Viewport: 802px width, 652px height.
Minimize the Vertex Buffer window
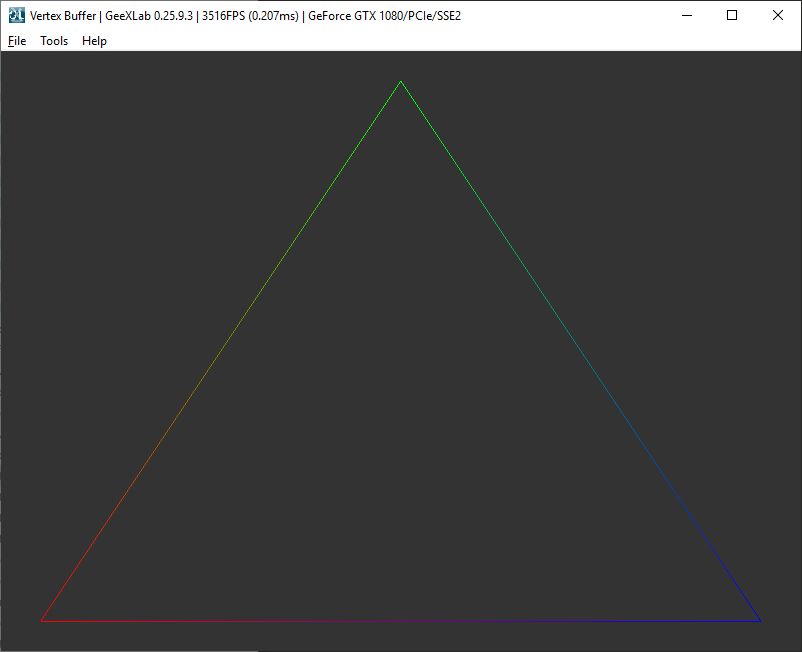(x=687, y=15)
